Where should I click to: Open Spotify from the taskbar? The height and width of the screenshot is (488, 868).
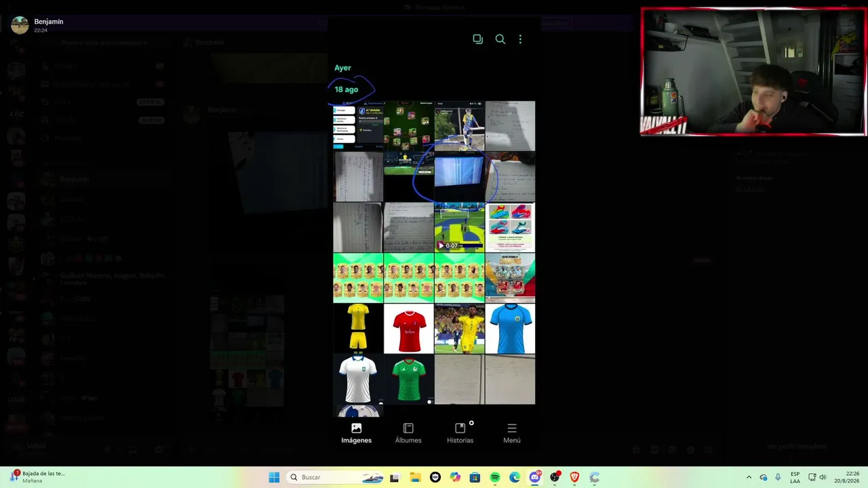pos(495,477)
